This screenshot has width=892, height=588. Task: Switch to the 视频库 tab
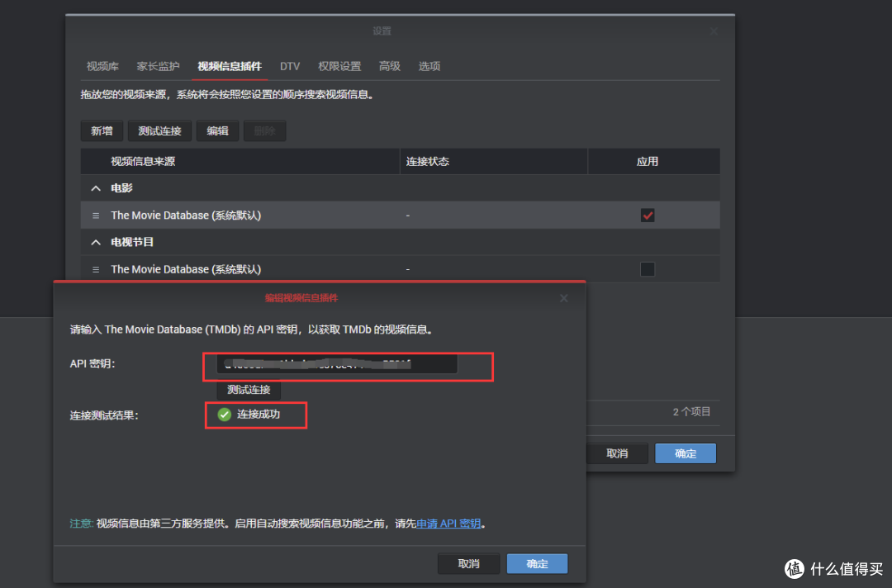102,66
